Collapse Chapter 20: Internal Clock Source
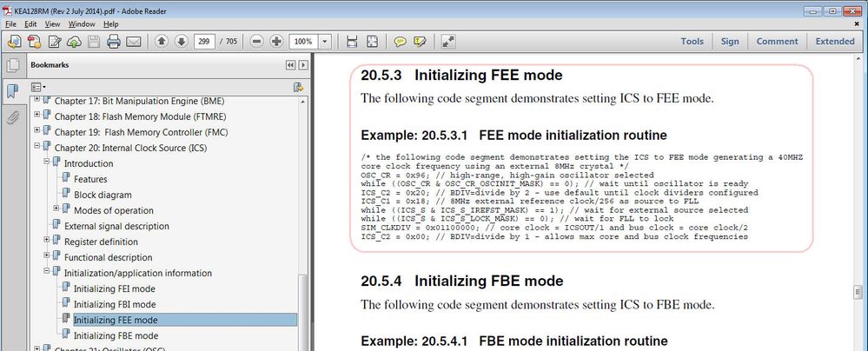Image resolution: width=868 pixels, height=351 pixels. tap(37, 146)
